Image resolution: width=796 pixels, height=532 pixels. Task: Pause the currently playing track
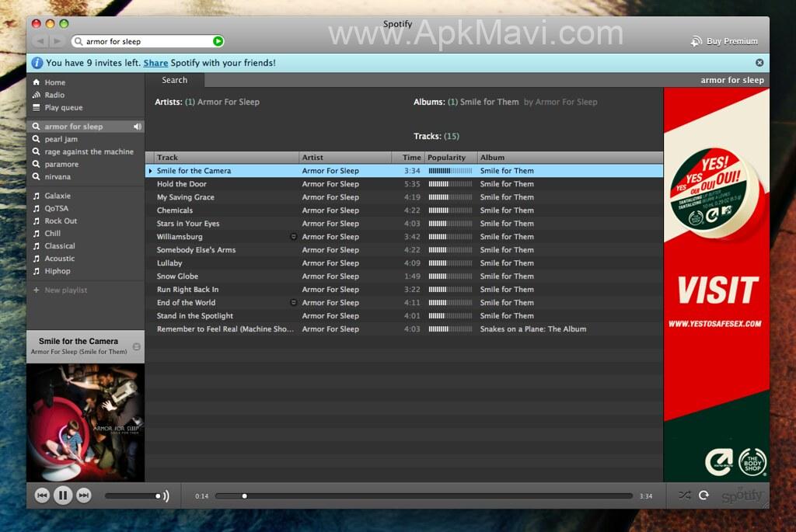click(63, 495)
